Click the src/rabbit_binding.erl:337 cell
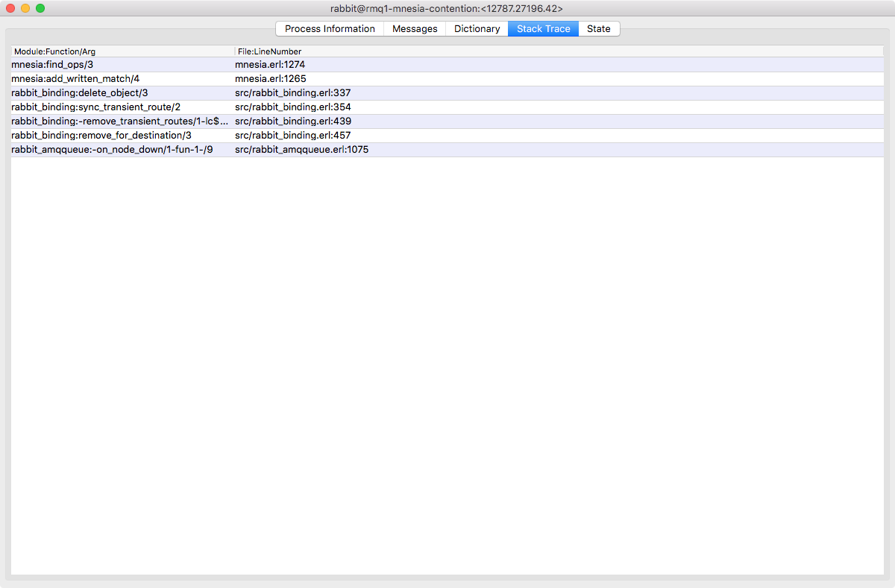The image size is (895, 588). click(293, 93)
